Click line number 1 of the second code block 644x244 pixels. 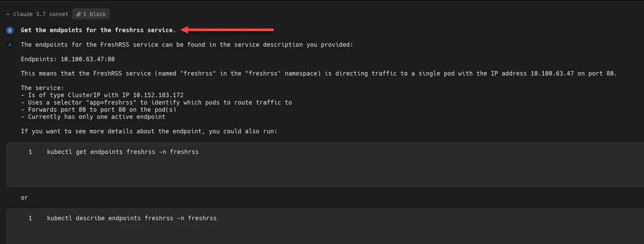(x=31, y=218)
